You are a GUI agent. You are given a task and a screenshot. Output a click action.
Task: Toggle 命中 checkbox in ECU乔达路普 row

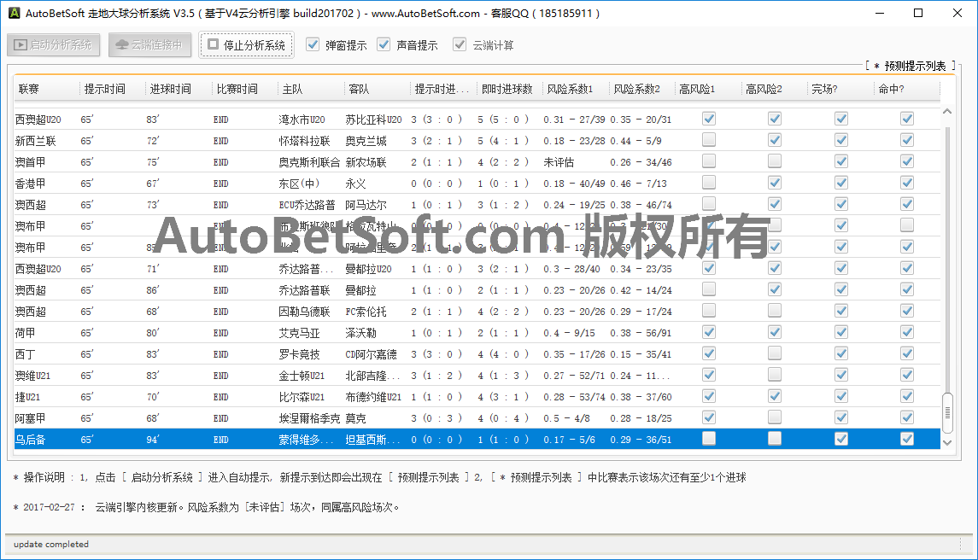[x=907, y=205]
